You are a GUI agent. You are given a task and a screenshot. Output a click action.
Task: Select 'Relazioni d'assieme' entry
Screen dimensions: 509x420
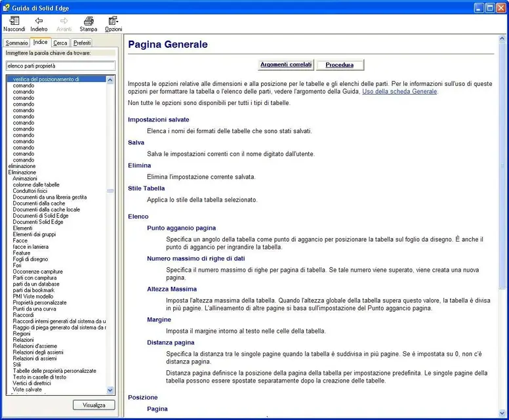[35, 346]
